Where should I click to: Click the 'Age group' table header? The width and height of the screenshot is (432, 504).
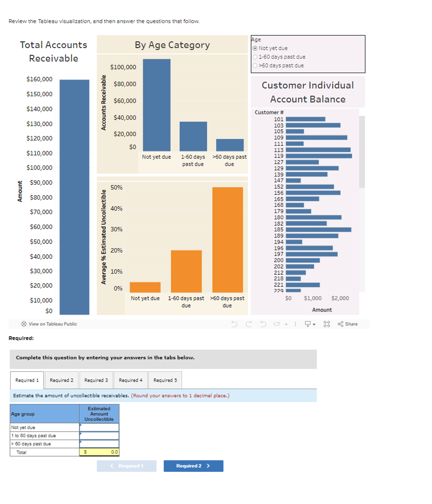tap(45, 414)
